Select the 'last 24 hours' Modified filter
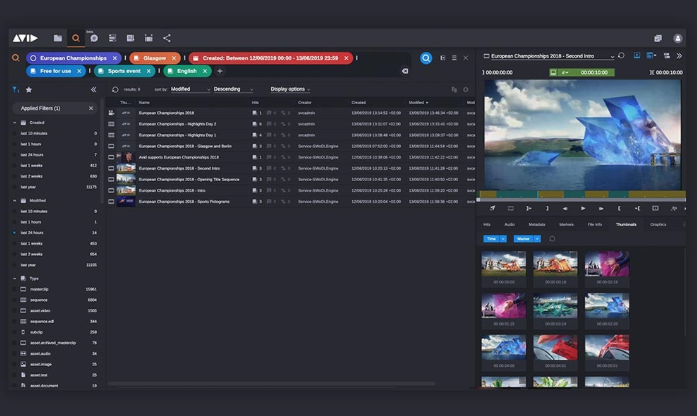 click(16, 232)
